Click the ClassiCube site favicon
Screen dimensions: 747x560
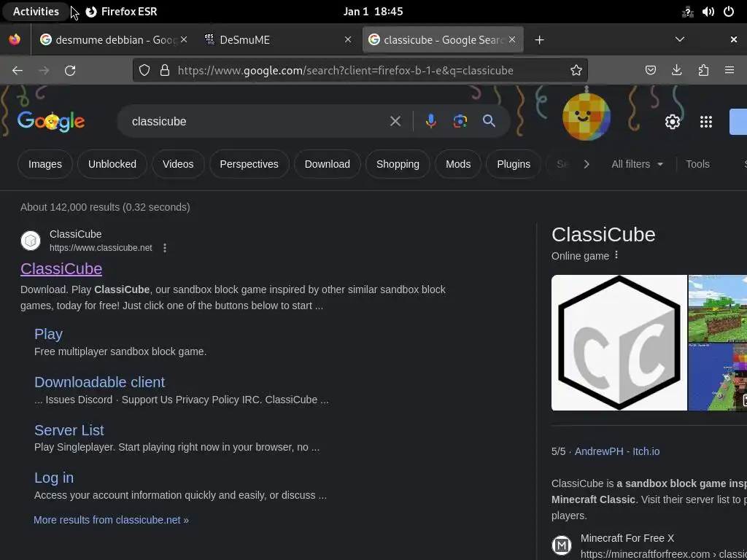pos(31,241)
